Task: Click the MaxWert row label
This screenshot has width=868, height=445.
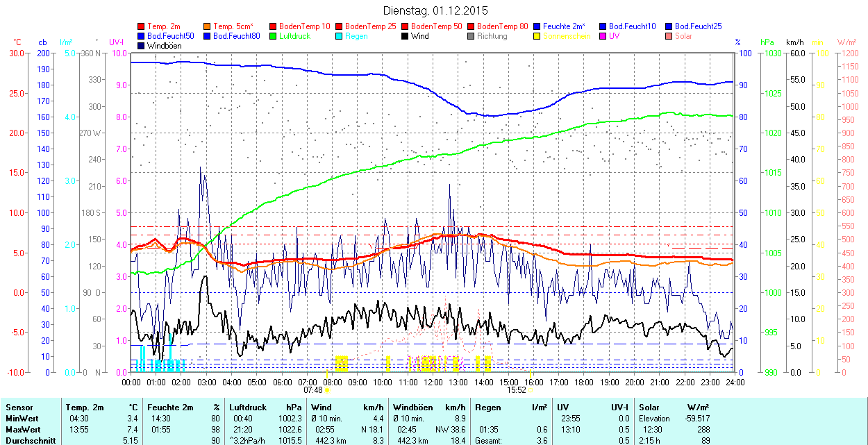Action: (22, 429)
